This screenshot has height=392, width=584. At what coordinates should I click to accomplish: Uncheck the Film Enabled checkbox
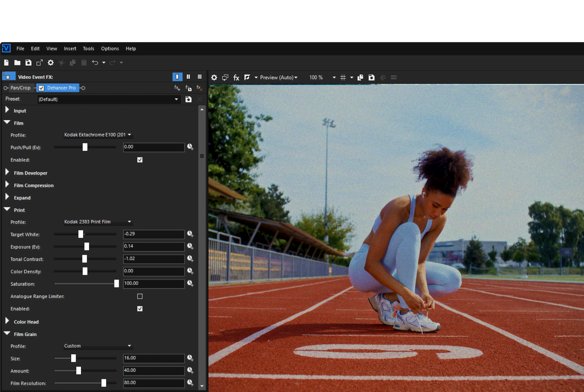tap(140, 160)
